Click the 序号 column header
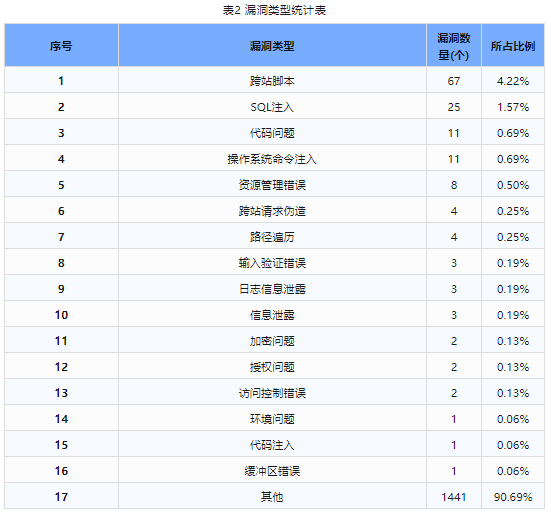The image size is (551, 514). coord(61,46)
